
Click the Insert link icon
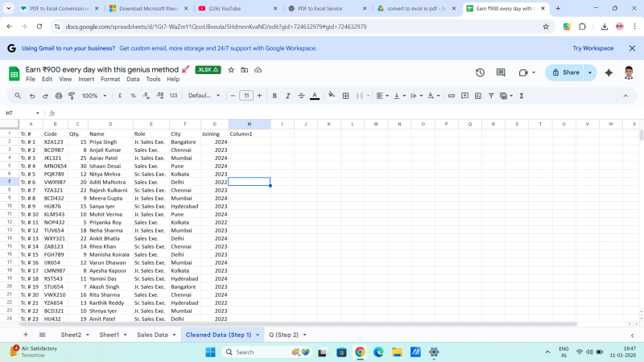click(452, 96)
